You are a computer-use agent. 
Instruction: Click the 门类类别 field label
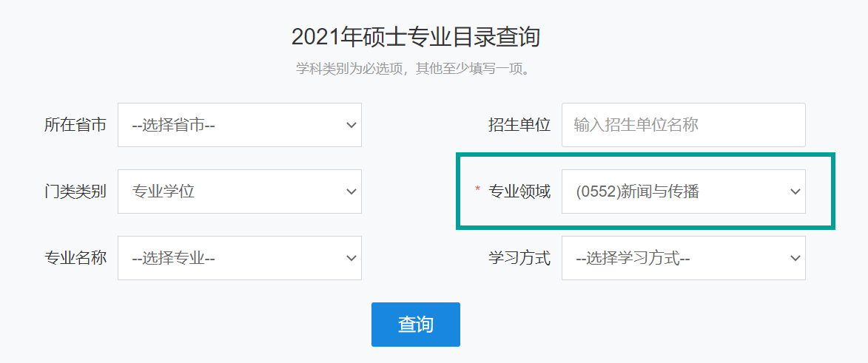click(75, 191)
